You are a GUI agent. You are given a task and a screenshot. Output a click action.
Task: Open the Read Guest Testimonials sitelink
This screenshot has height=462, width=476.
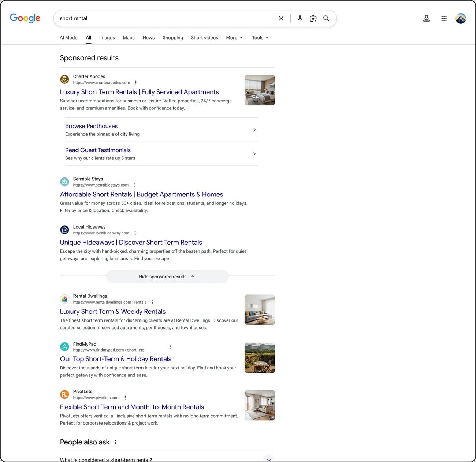(x=97, y=150)
